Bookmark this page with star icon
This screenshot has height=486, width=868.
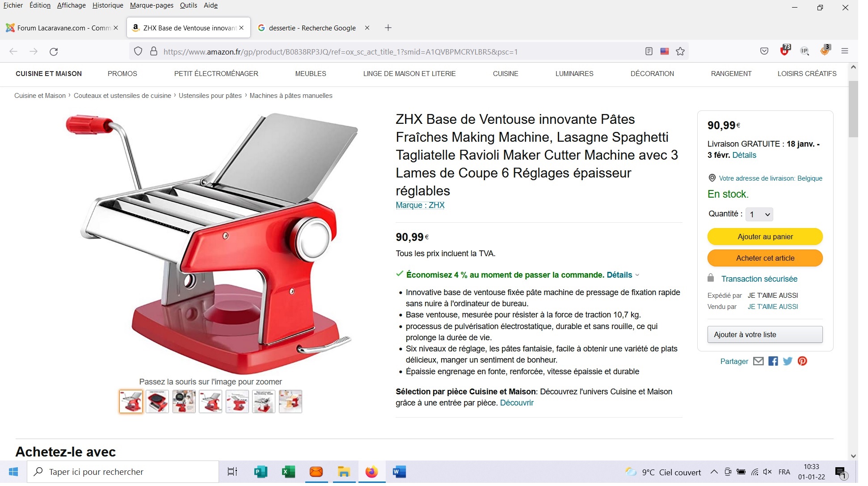tap(680, 51)
